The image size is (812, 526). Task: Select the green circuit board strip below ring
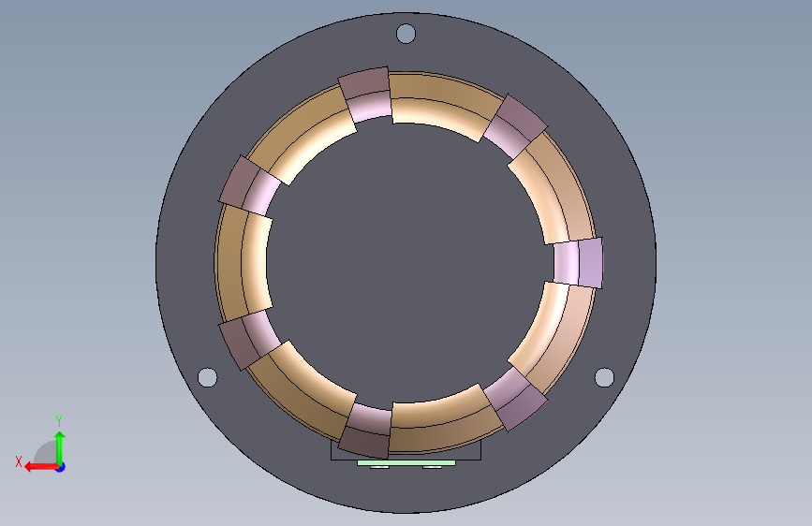406,463
